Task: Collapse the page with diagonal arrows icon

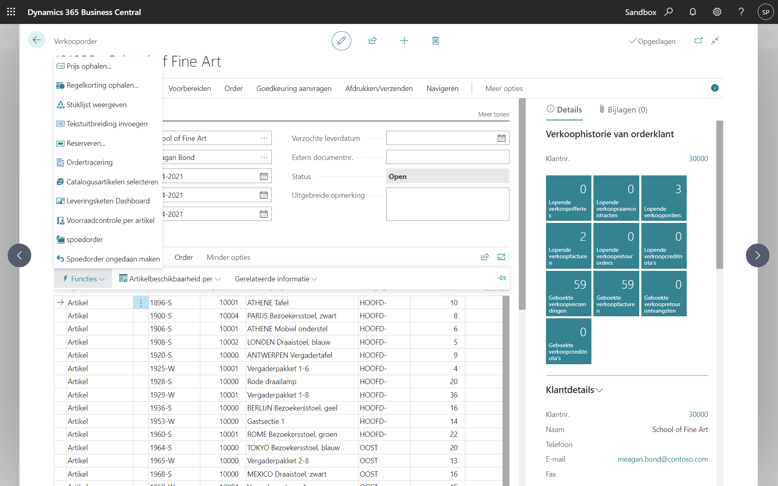Action: tap(715, 41)
